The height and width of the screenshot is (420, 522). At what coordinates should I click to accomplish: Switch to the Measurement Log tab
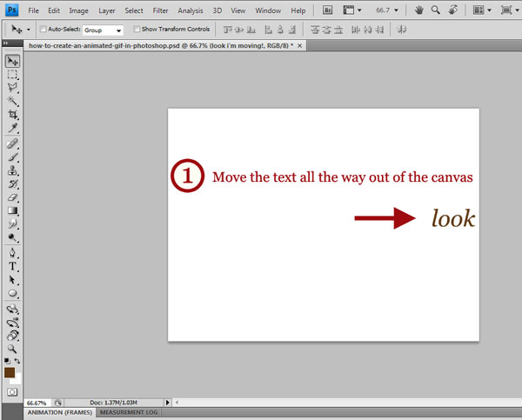click(128, 413)
